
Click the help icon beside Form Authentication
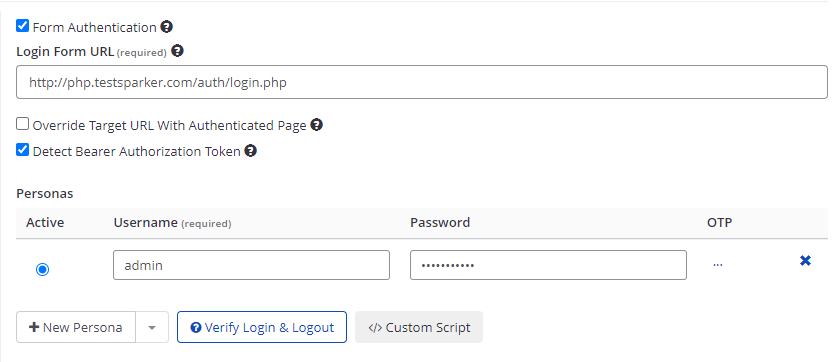coord(167,27)
